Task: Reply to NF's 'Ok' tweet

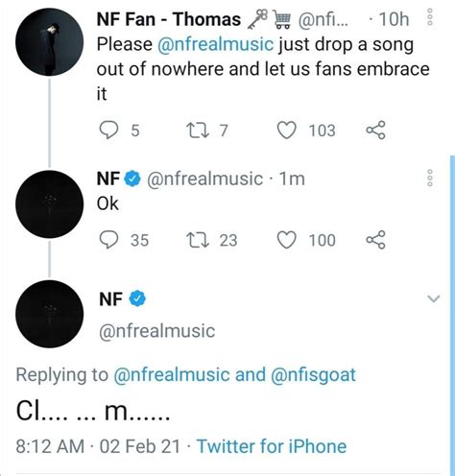Action: click(108, 240)
